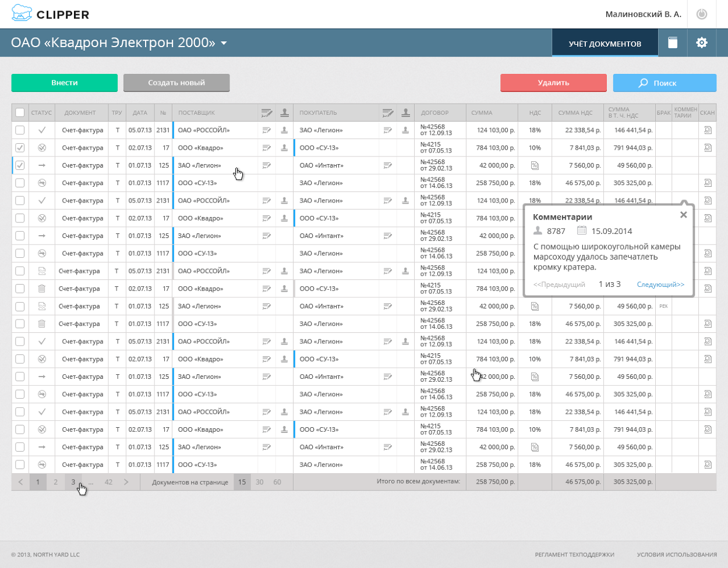The width and height of the screenshot is (728, 568).
Task: Select page 2 in pagination
Action: click(x=55, y=482)
